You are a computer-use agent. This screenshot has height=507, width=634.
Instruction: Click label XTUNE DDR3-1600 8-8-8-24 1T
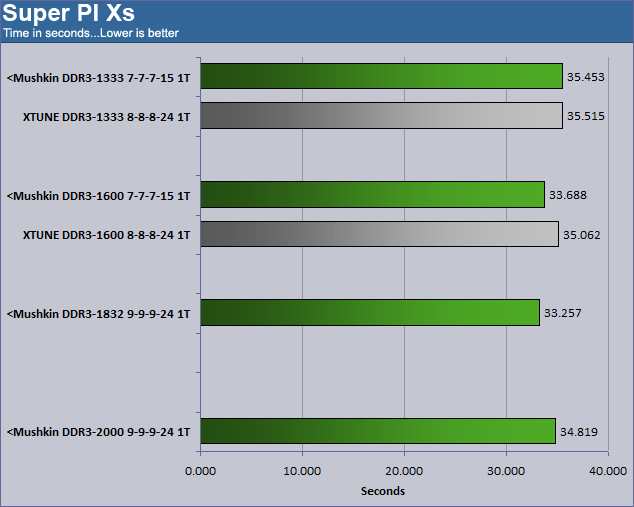[106, 235]
